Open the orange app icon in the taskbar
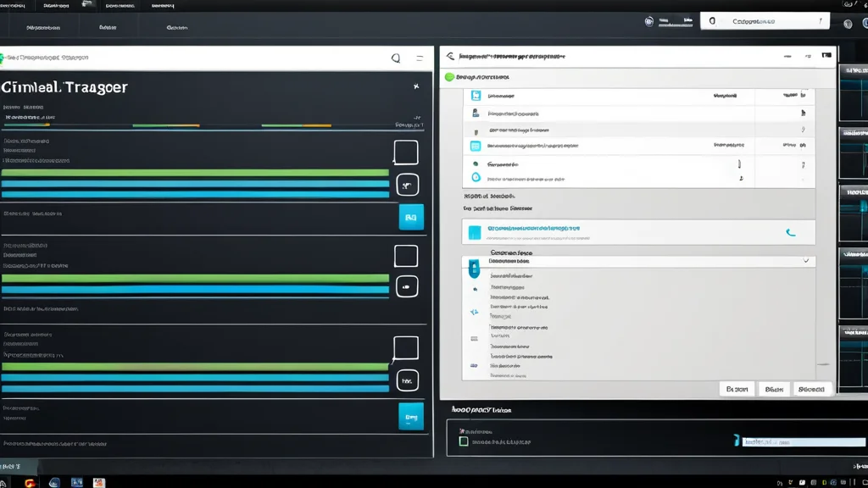868x488 pixels. 30,482
